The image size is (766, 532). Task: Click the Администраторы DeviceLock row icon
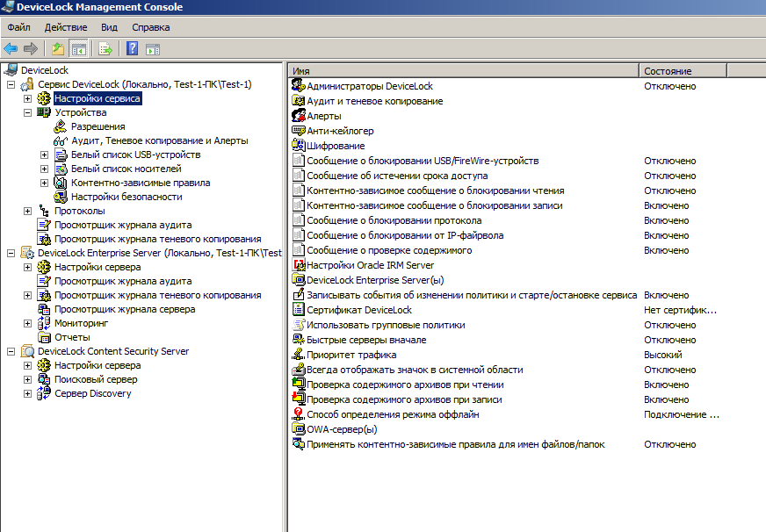tap(298, 86)
